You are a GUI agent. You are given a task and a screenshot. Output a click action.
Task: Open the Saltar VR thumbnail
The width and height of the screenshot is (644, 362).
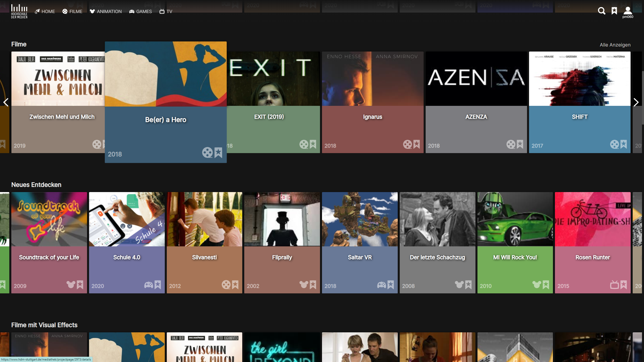tap(360, 219)
